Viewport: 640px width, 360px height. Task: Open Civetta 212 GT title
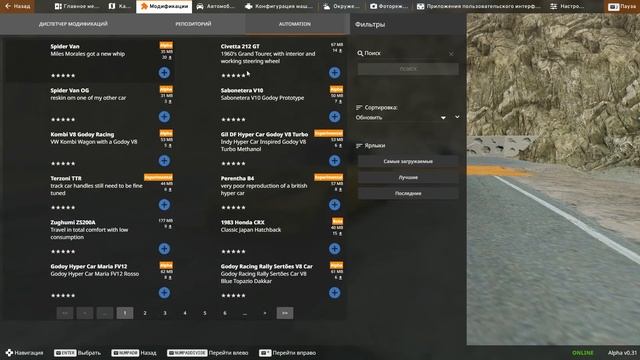pos(240,47)
